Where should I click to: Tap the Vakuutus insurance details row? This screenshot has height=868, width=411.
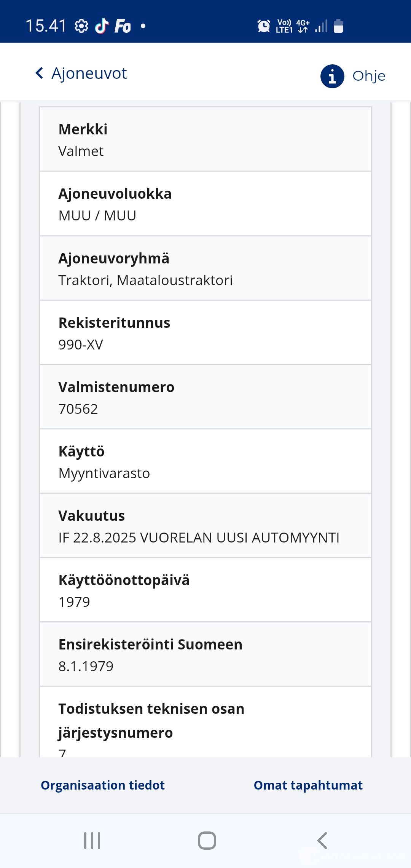coord(205,526)
